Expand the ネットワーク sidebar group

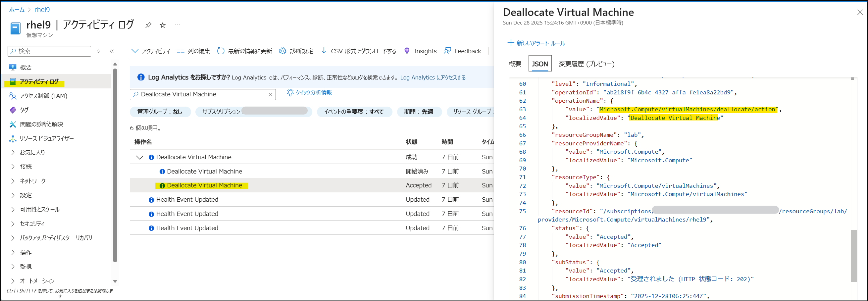pyautogui.click(x=13, y=181)
